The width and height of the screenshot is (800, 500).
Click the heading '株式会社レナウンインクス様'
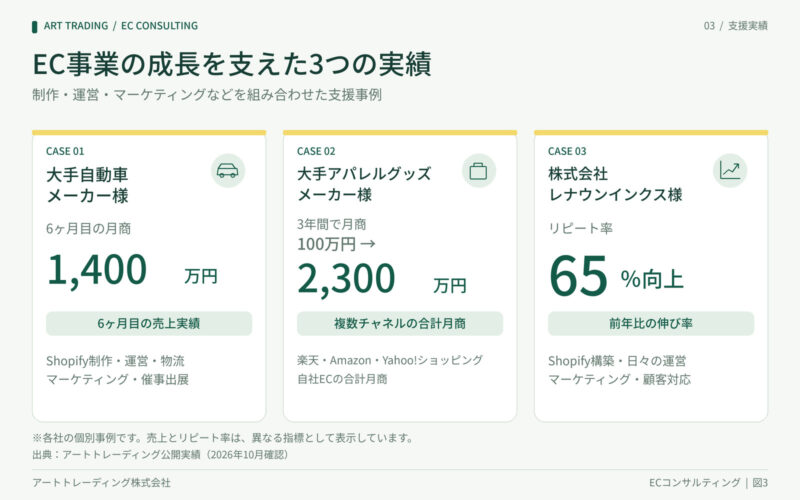[615, 184]
